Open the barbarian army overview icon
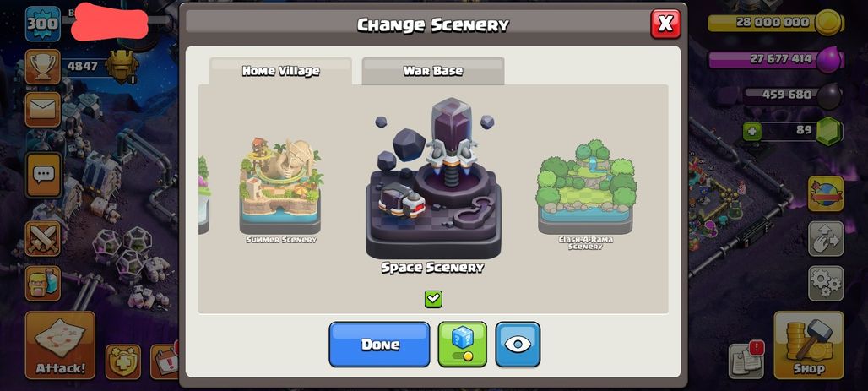 point(42,283)
